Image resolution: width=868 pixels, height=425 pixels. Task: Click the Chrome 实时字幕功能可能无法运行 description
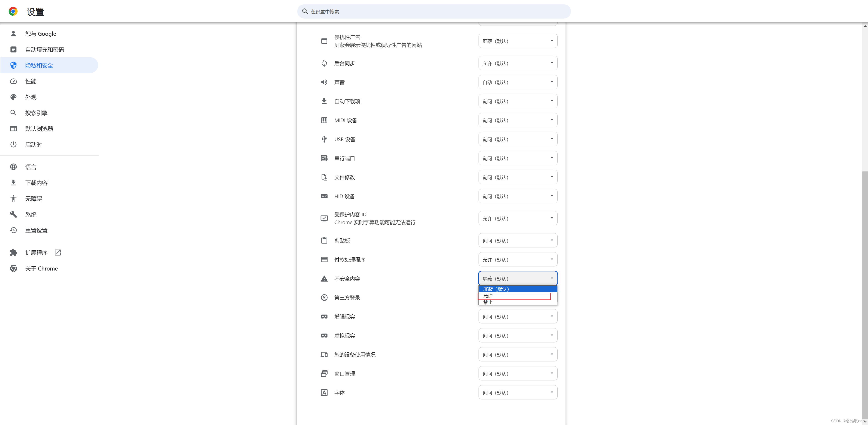(x=375, y=223)
